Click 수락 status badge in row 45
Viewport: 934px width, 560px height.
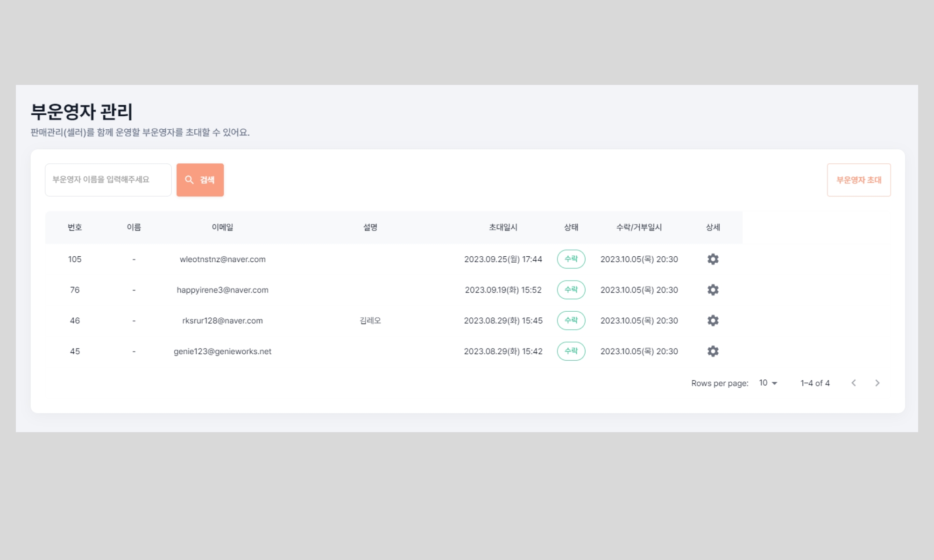tap(571, 351)
